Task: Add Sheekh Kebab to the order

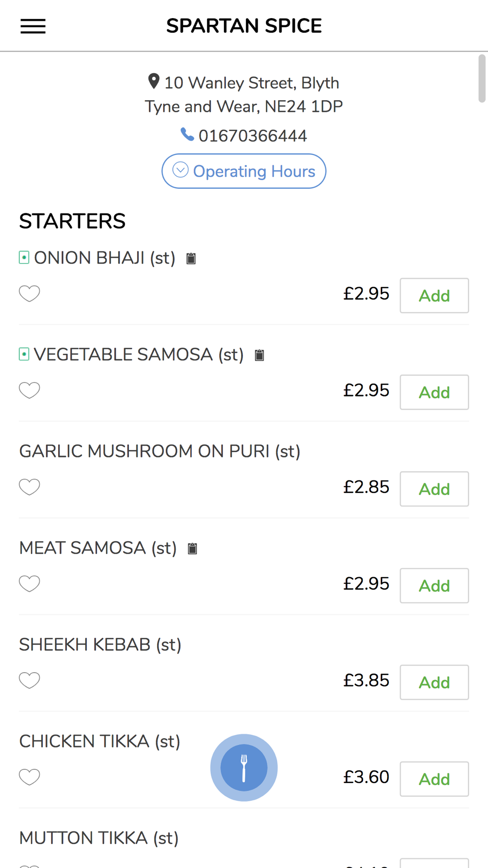Action: pyautogui.click(x=434, y=682)
